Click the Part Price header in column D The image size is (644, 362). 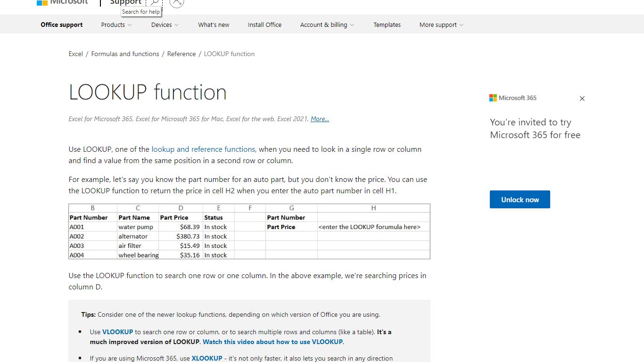(x=181, y=217)
